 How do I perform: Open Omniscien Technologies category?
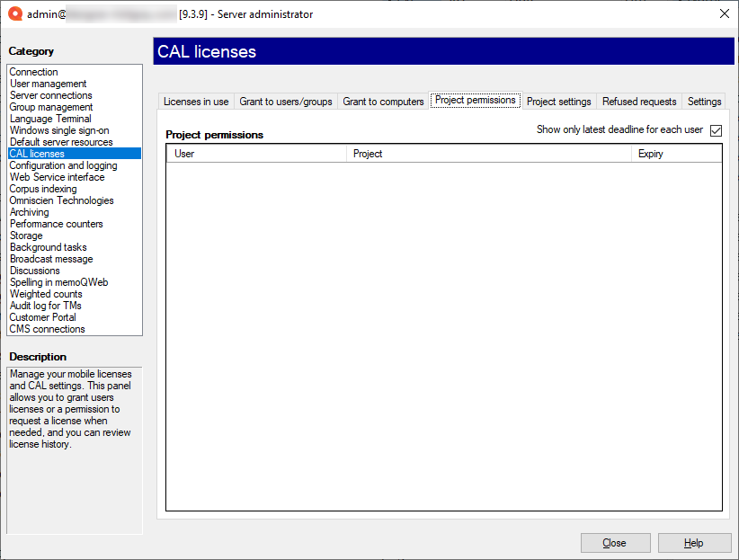pyautogui.click(x=60, y=200)
